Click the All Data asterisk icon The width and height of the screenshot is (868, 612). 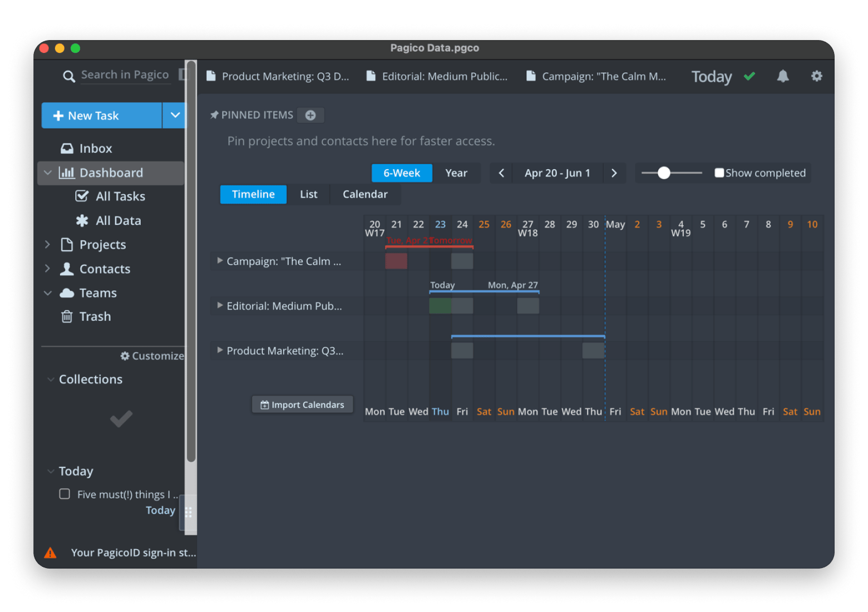coord(82,220)
